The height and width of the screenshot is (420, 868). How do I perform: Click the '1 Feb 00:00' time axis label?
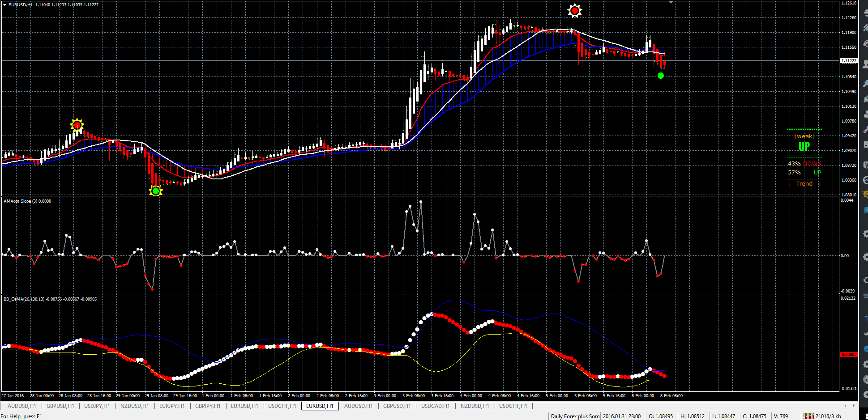[x=213, y=396]
